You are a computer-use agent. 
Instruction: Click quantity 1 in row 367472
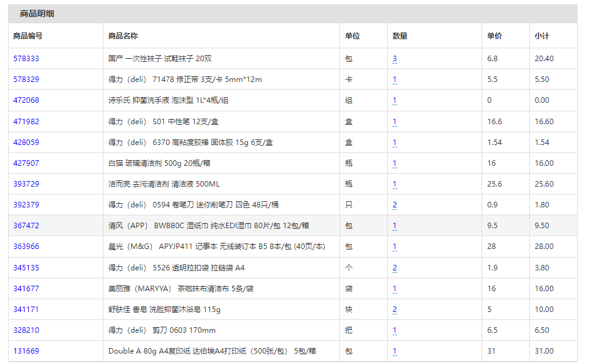pos(395,225)
